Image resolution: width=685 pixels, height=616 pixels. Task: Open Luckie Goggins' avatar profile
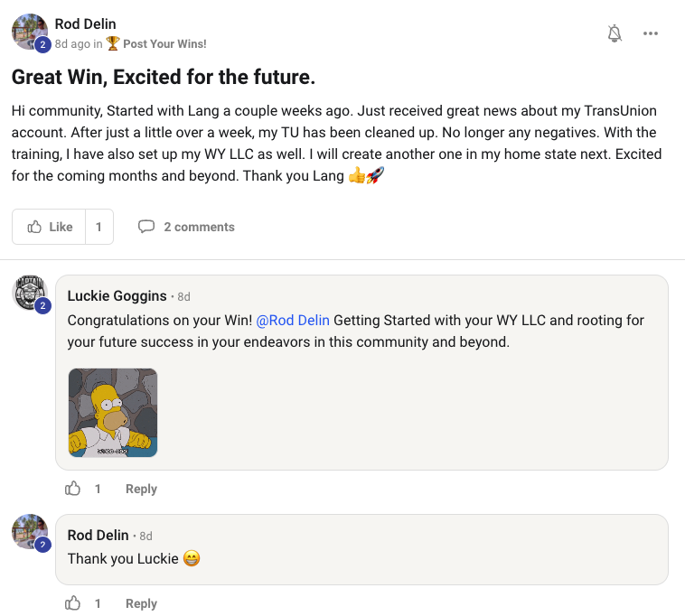pos(29,294)
